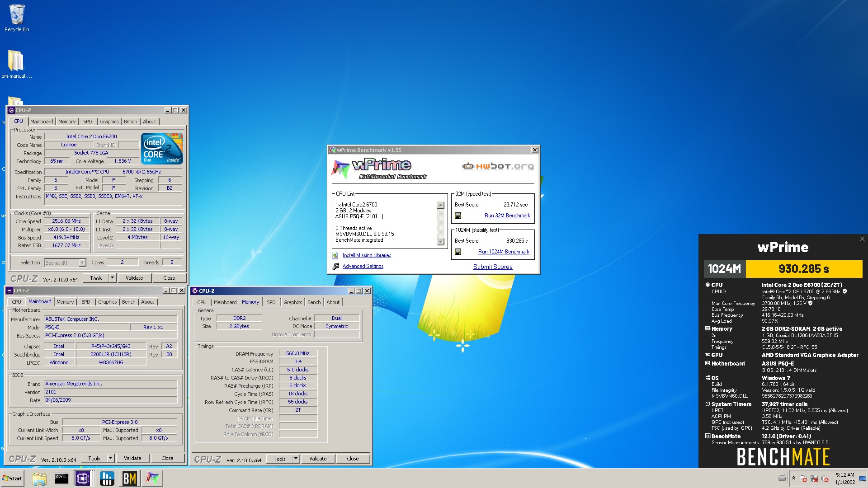The image size is (868, 488).
Task: Click the HWBOT.org logo in wPrime
Action: [x=498, y=166]
